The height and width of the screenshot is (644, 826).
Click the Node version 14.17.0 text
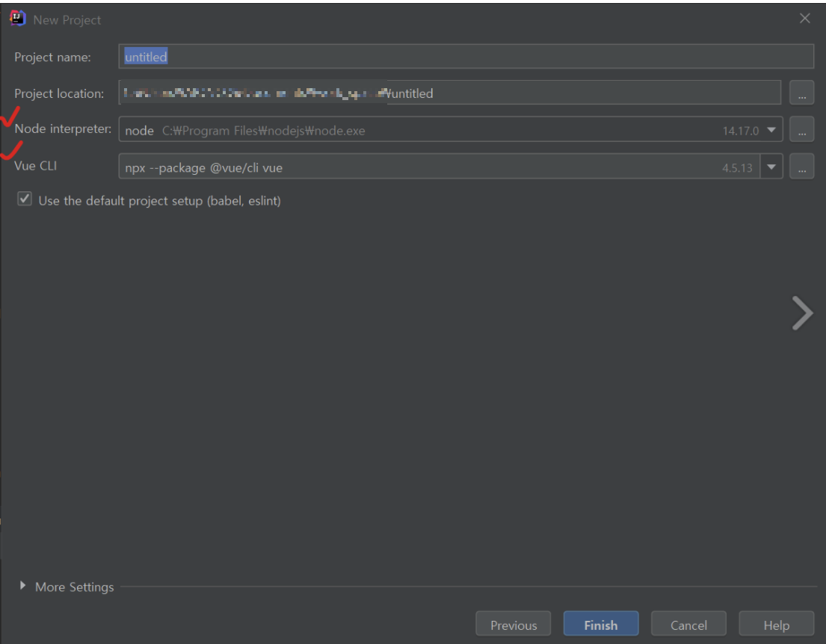(x=740, y=131)
